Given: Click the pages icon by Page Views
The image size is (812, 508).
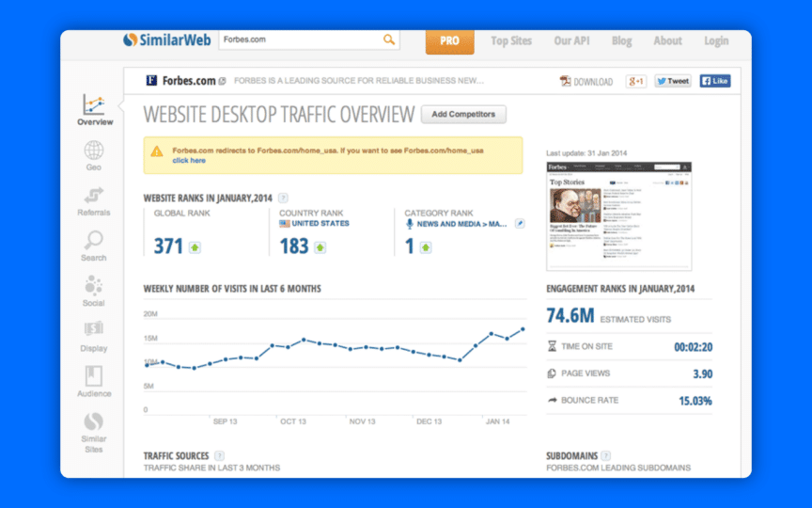Looking at the screenshot, I should (x=552, y=373).
